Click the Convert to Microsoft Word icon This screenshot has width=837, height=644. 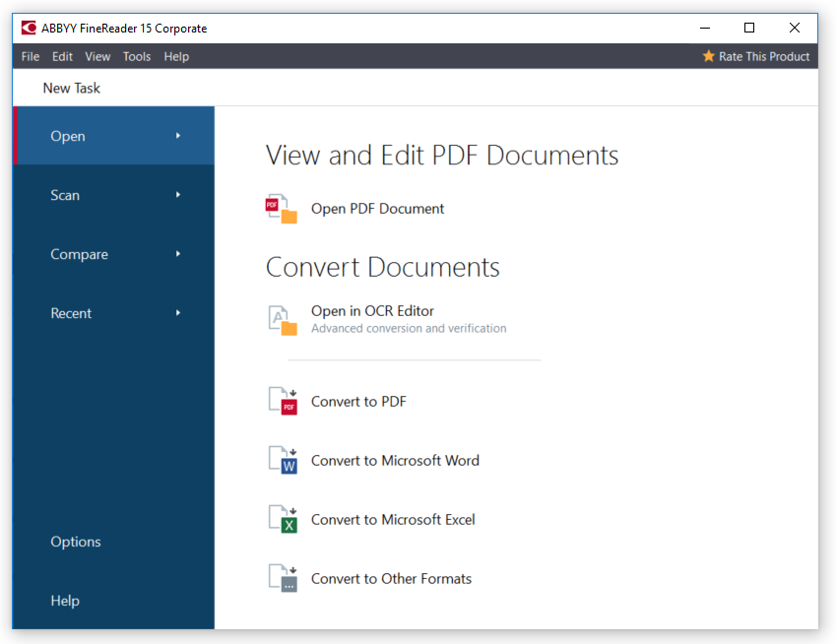[x=283, y=460]
